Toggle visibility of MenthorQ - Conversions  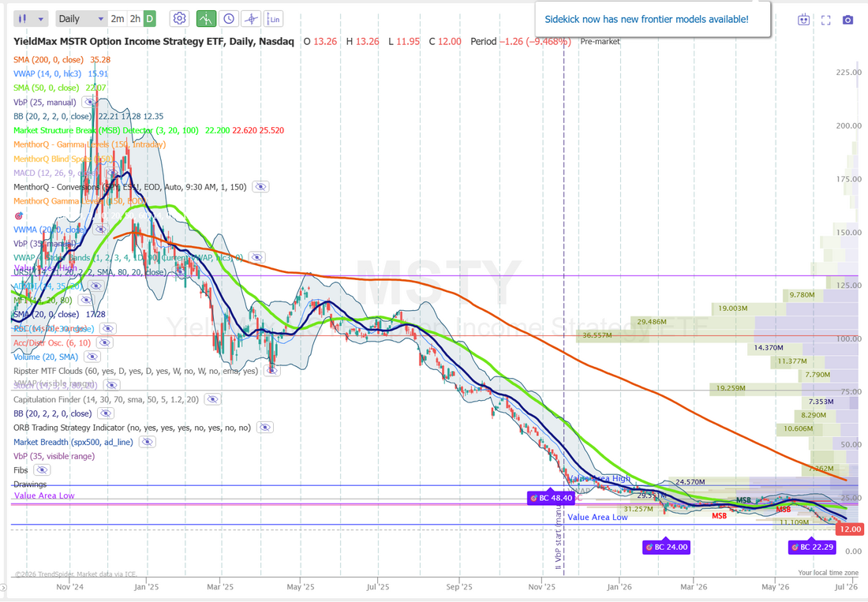(x=260, y=187)
